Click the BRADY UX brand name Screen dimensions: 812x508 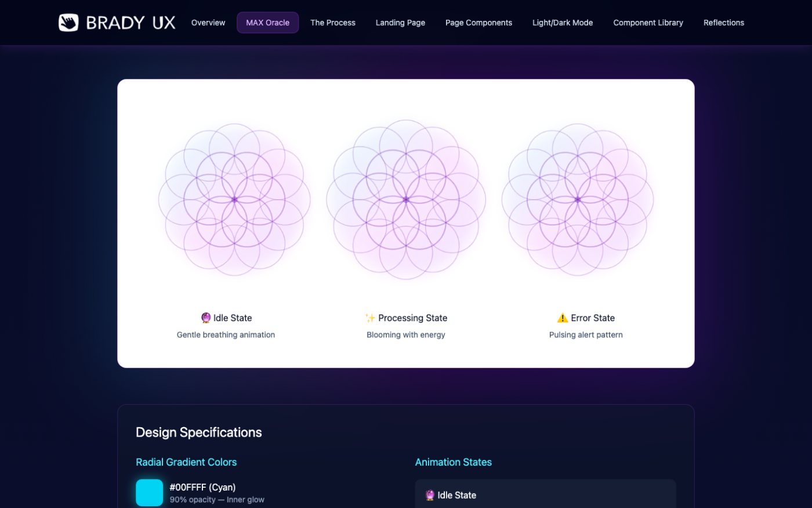click(x=130, y=23)
